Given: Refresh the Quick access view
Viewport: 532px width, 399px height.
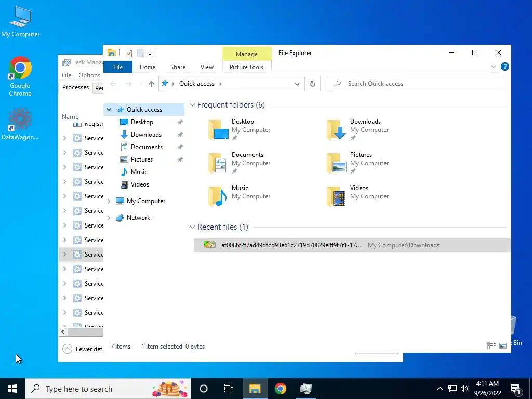Looking at the screenshot, I should point(312,84).
